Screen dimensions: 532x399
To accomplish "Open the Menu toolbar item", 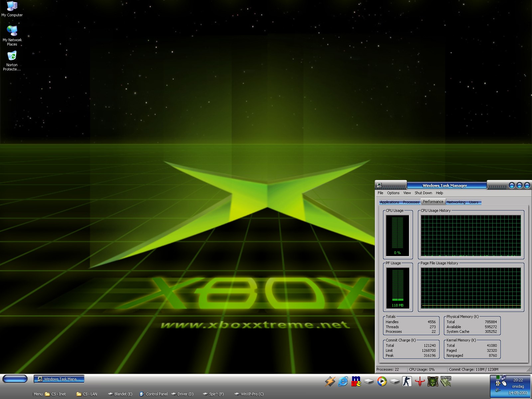I will (38, 394).
